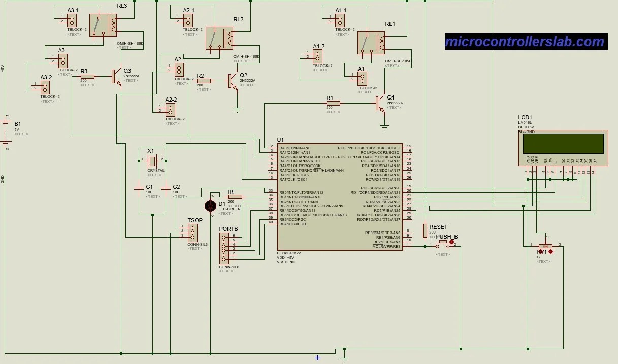
Task: Click the CRYSTAL component X1
Action: tap(152, 161)
